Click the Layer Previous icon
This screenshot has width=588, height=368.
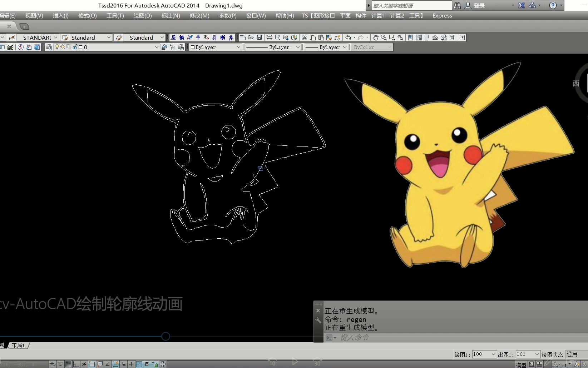[173, 47]
